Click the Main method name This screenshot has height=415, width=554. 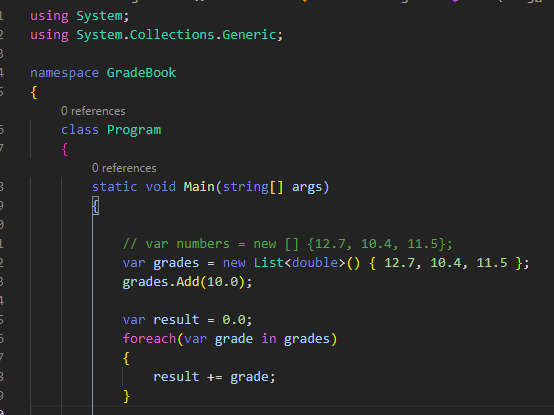tap(199, 186)
